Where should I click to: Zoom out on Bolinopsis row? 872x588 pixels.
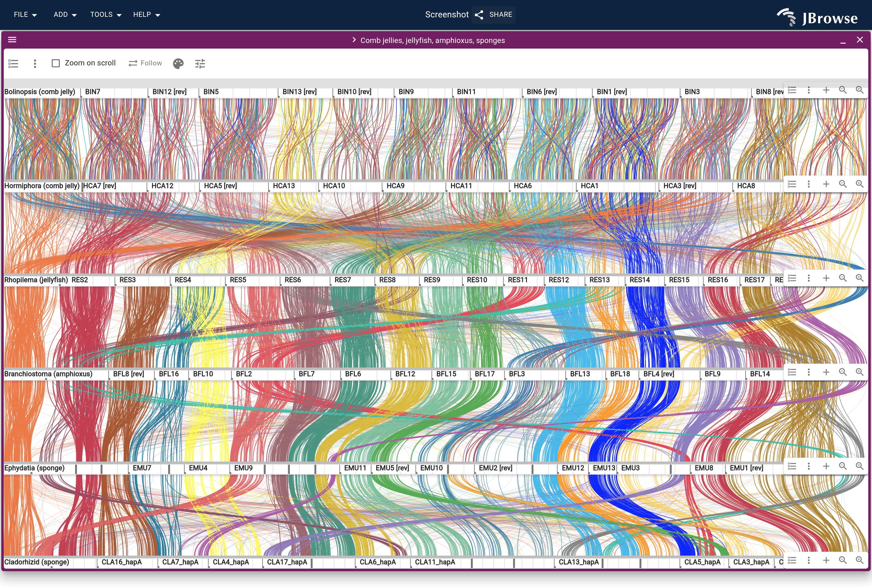point(843,90)
